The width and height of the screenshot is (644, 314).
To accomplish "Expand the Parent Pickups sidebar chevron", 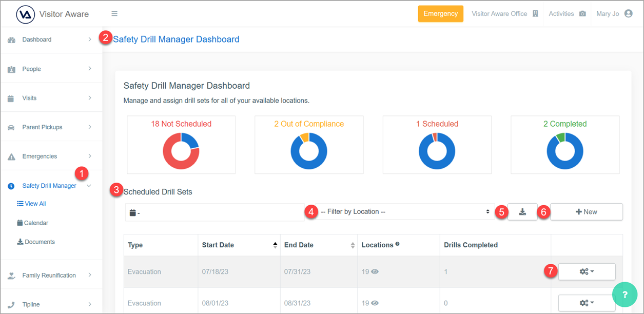I will point(90,127).
